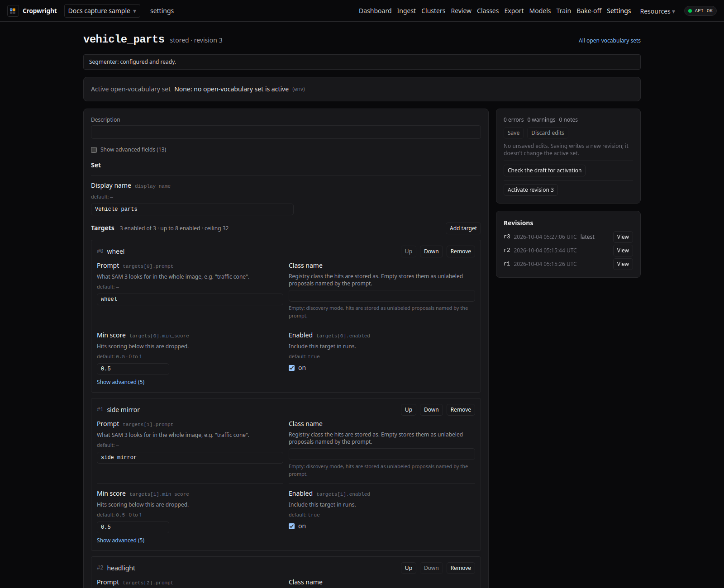Open the Resources dropdown menu
Screen dimensions: 724x588
657,11
